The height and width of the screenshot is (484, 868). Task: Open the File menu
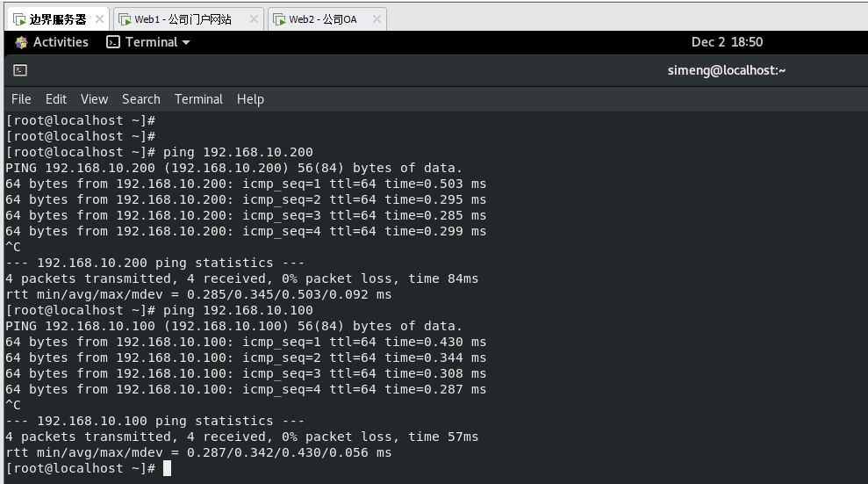tap(21, 99)
